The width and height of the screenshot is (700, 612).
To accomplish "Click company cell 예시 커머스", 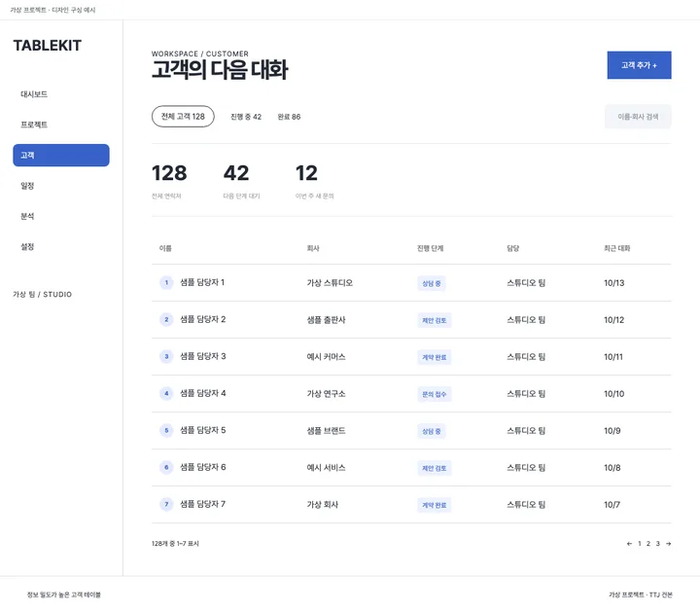I will coord(327,357).
